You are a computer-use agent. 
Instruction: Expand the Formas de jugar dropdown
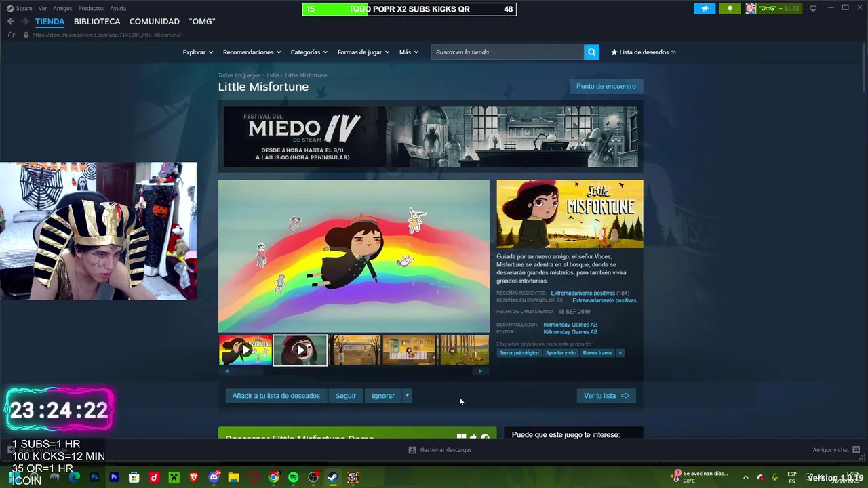(363, 52)
